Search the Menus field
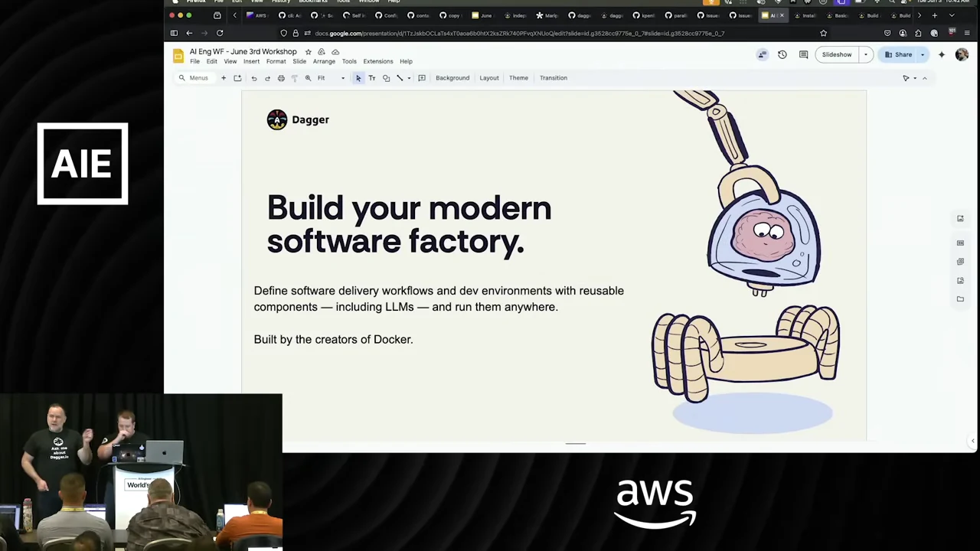 tap(194, 78)
